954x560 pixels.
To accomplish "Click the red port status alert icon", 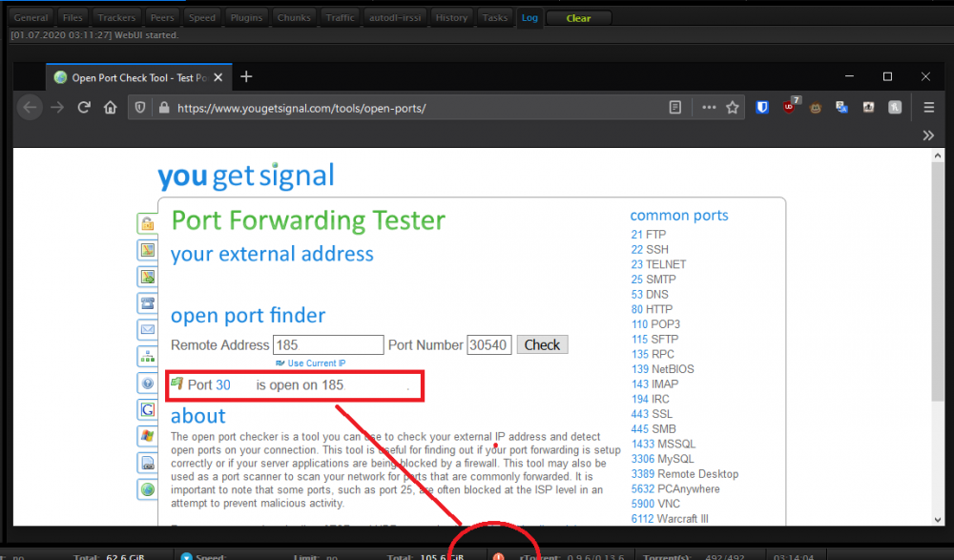I will tap(498, 556).
